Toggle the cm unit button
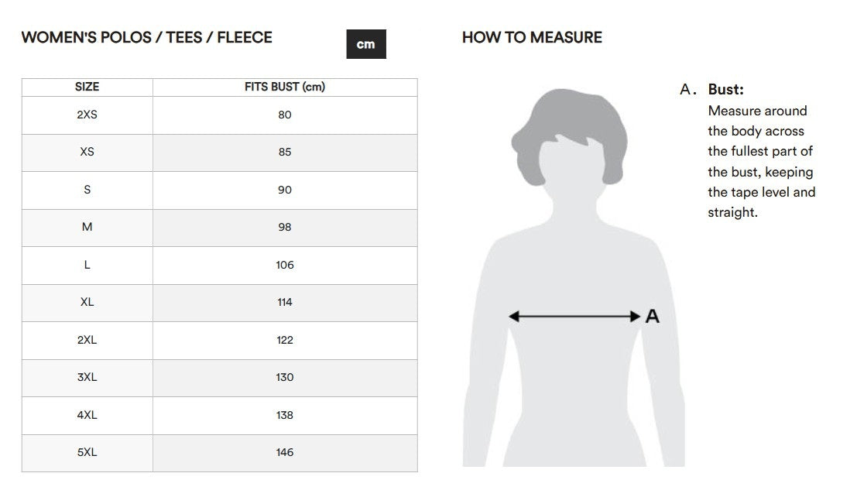857x504 pixels. [365, 44]
